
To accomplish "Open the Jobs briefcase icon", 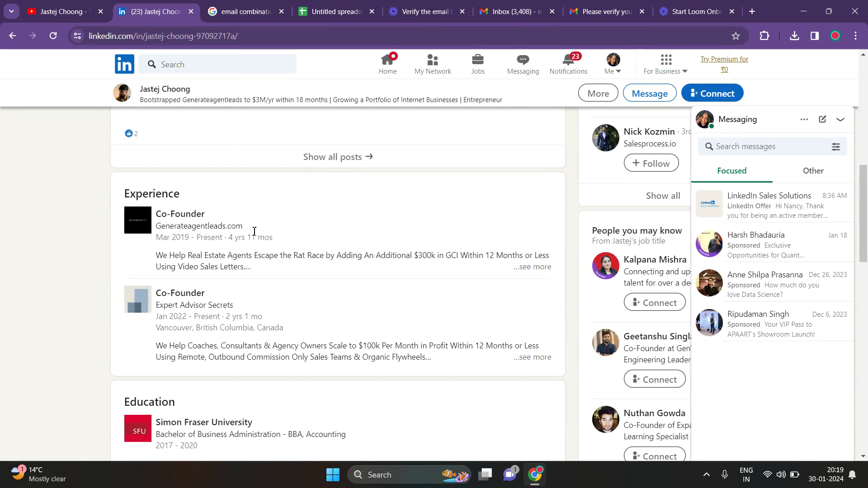I will point(478,64).
